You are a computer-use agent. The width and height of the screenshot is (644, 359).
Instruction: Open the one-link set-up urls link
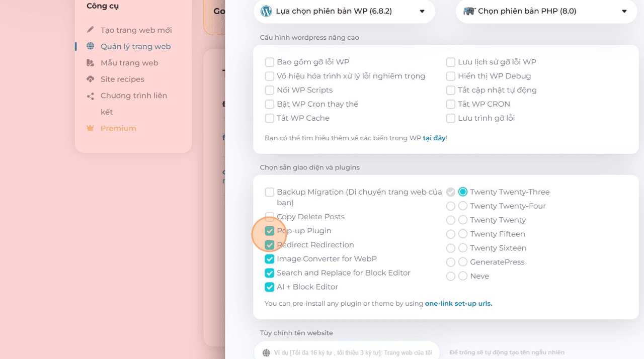[458, 304]
